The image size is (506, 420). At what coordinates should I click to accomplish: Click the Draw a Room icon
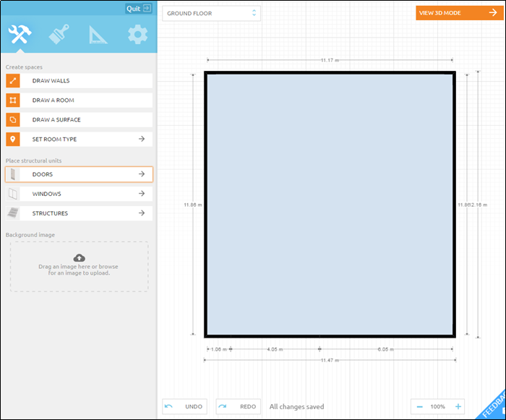[13, 100]
